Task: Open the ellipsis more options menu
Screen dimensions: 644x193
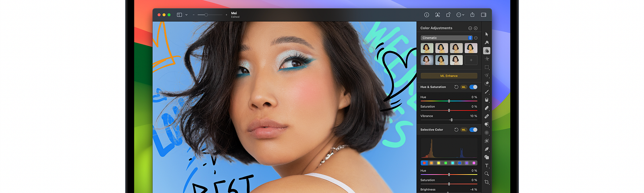Action: click(460, 15)
